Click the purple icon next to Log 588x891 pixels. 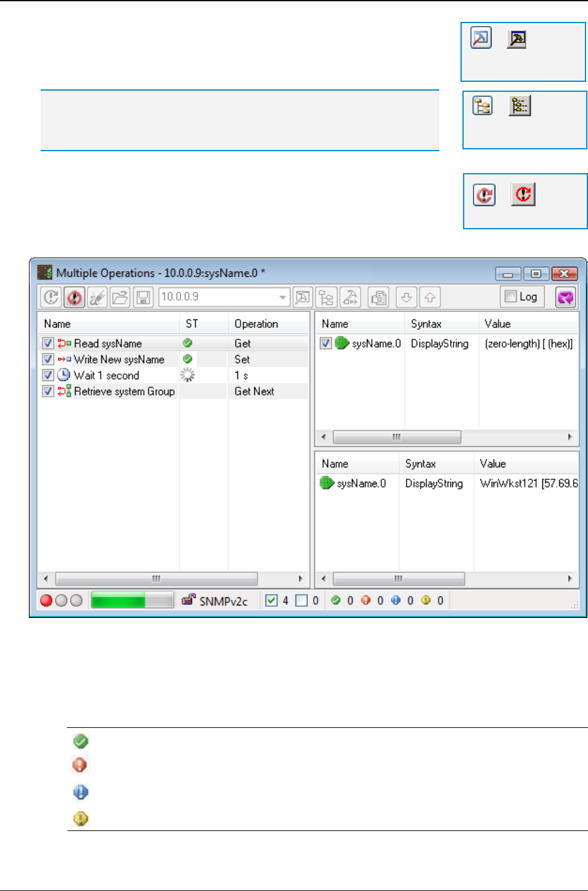coord(565,297)
